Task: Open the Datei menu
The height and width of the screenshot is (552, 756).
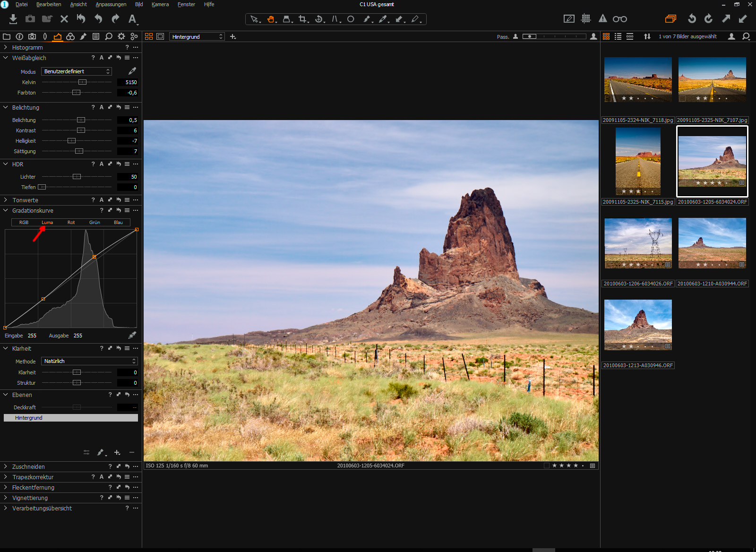Action: [21, 4]
